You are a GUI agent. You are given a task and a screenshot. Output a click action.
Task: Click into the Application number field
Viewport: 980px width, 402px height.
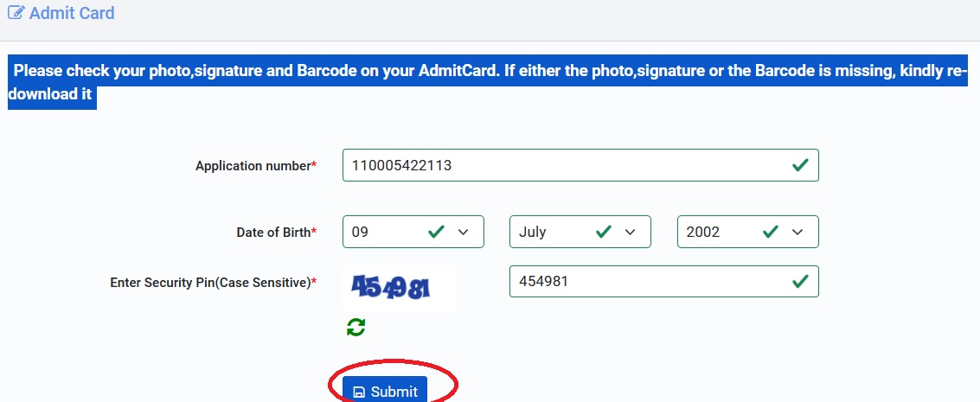[580, 165]
